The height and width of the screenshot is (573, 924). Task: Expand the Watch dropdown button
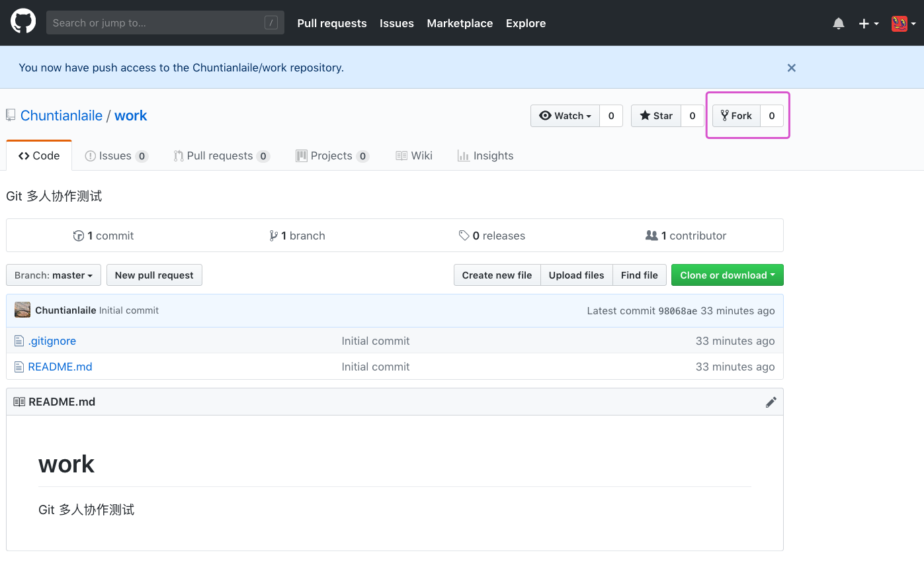pyautogui.click(x=565, y=116)
